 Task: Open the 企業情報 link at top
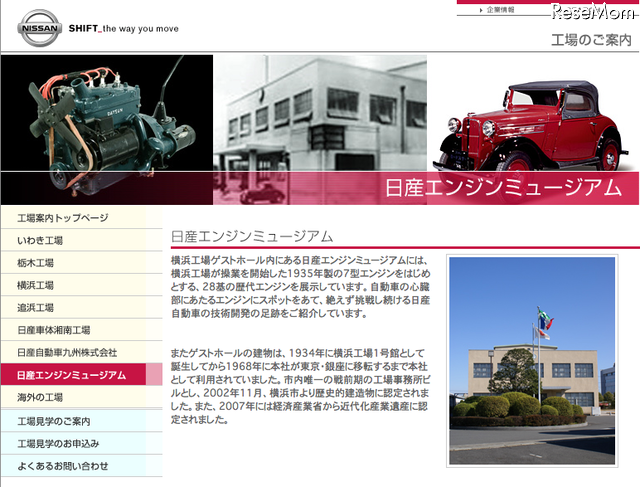point(500,10)
